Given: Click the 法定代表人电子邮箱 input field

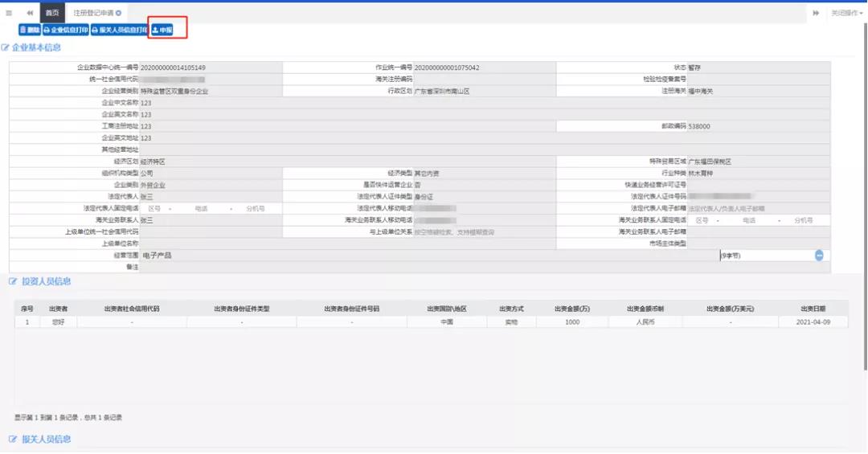Looking at the screenshot, I should (758, 209).
